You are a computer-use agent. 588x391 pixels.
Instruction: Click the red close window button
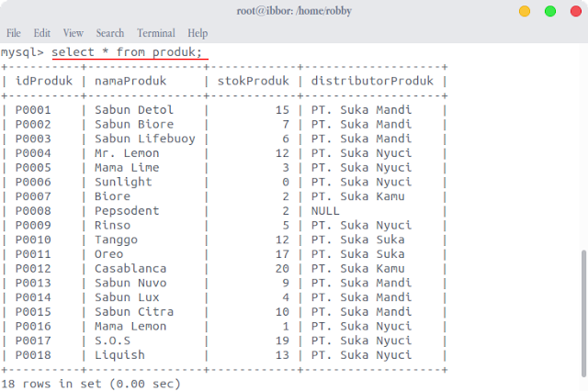point(576,11)
